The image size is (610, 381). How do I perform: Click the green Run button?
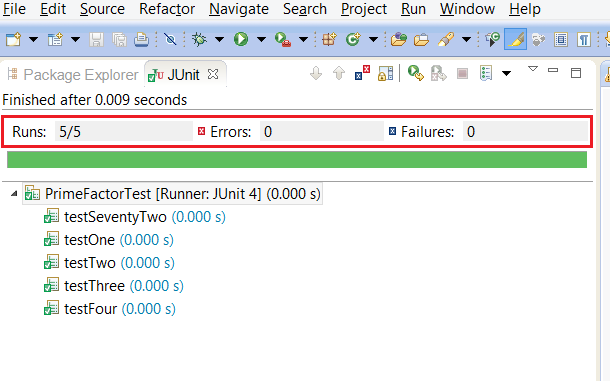point(241,39)
